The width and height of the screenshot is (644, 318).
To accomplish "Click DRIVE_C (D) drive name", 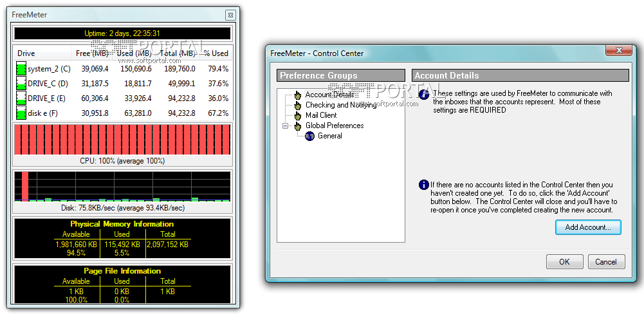I will (x=48, y=84).
